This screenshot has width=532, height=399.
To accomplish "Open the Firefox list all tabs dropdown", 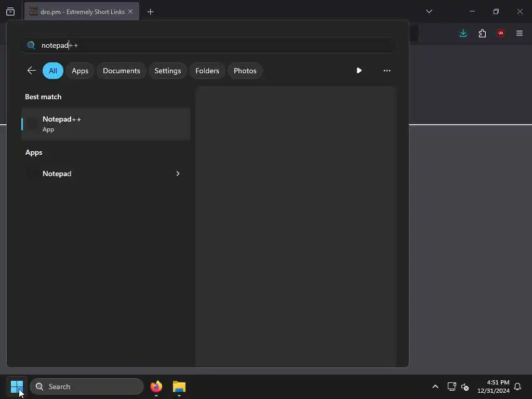I will click(x=429, y=11).
